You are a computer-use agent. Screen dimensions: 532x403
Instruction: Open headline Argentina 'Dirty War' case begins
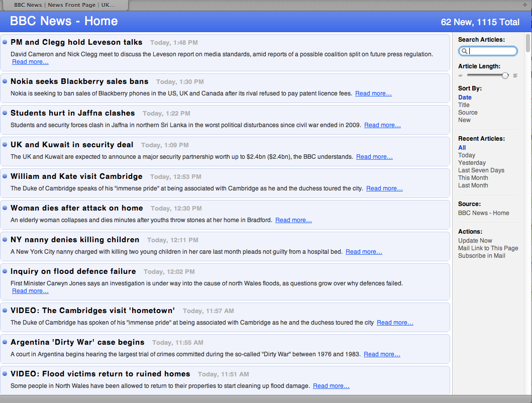77,342
